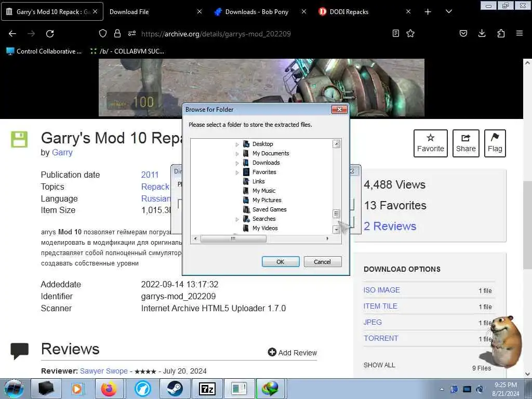Select the Saved Games folder
Screen dimensions: 532x399
click(x=270, y=209)
